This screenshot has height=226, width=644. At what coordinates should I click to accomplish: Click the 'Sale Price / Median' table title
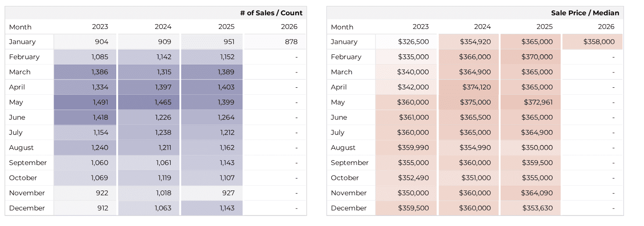585,13
